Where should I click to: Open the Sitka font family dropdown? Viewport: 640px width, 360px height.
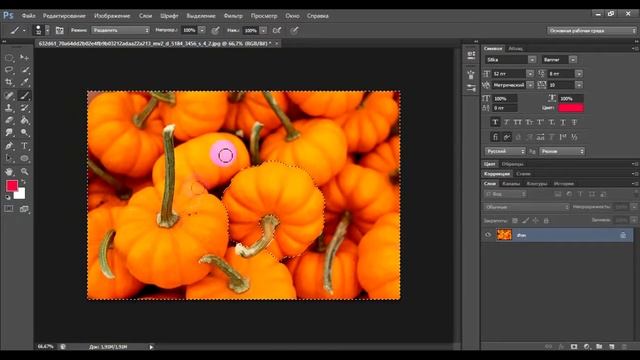pos(532,60)
